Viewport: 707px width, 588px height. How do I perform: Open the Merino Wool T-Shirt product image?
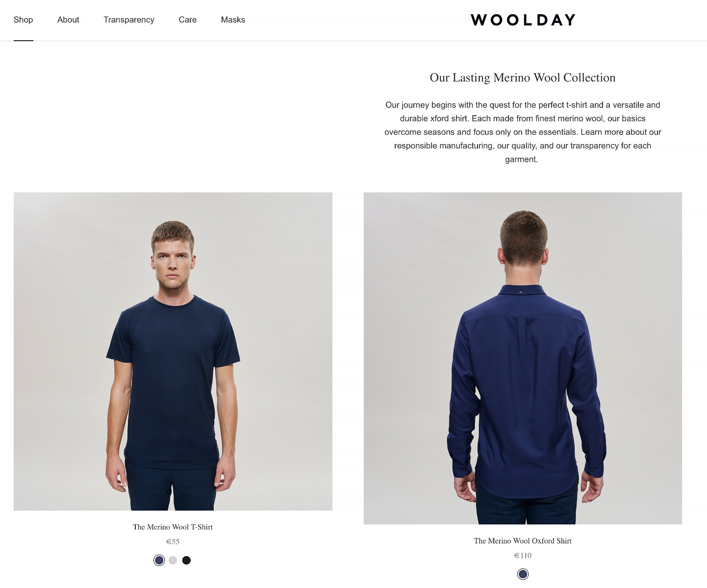(x=173, y=351)
